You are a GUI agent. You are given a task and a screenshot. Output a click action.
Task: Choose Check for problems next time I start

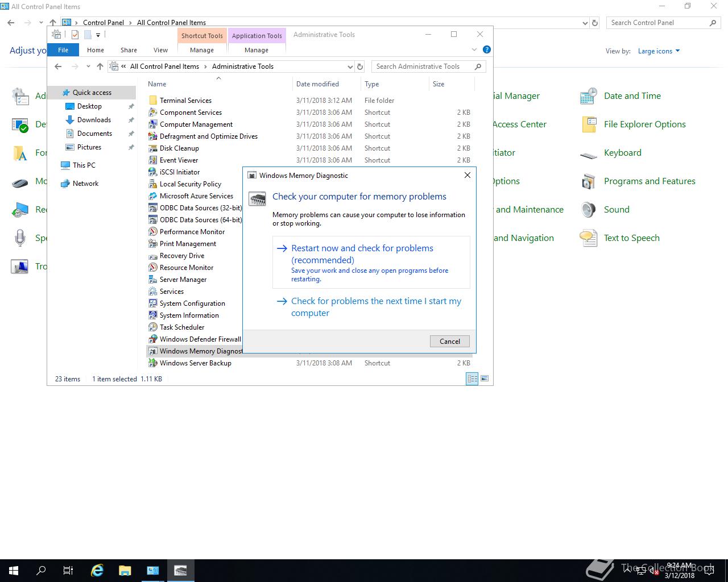371,307
